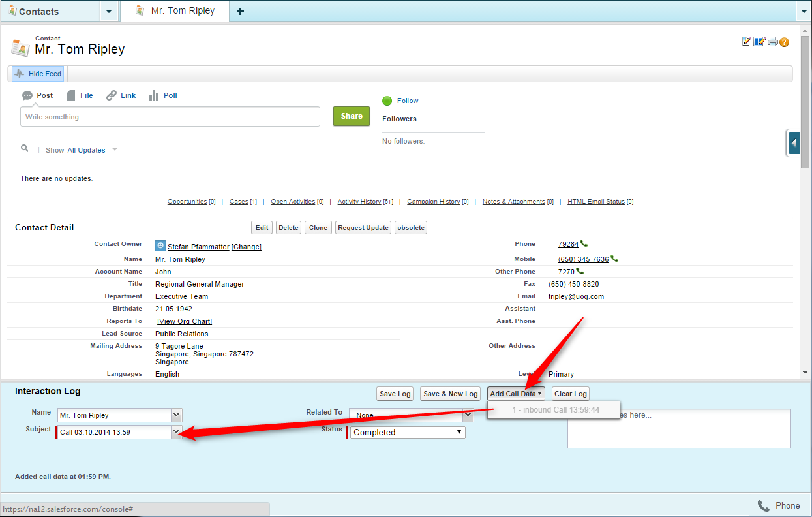Jump to Open Activities related list
812x517 pixels.
coord(297,202)
